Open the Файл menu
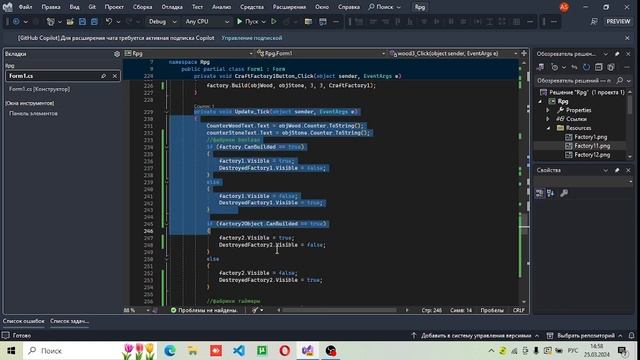The width and height of the screenshot is (640, 360). (x=25, y=7)
